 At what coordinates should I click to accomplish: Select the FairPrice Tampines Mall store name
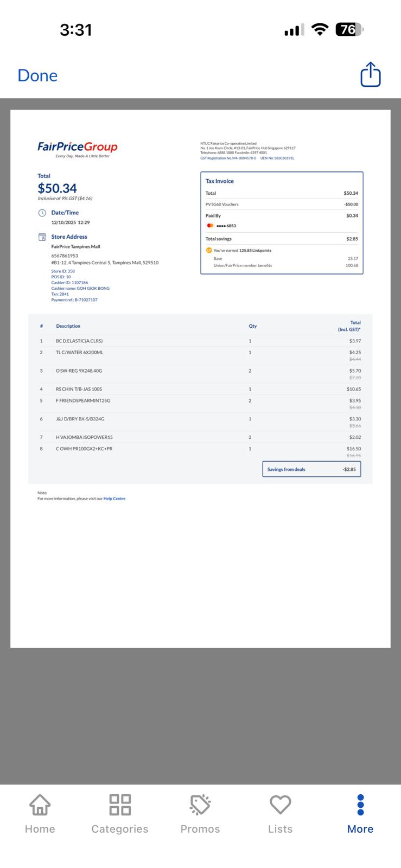76,247
